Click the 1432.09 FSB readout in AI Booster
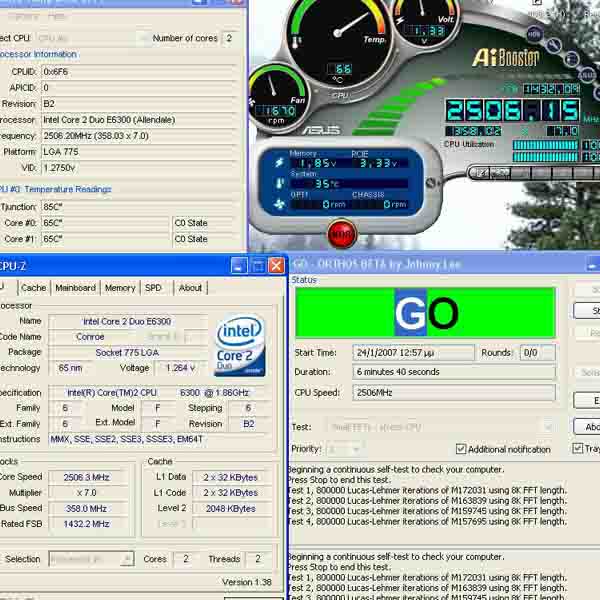The image size is (600, 600). pyautogui.click(x=551, y=89)
